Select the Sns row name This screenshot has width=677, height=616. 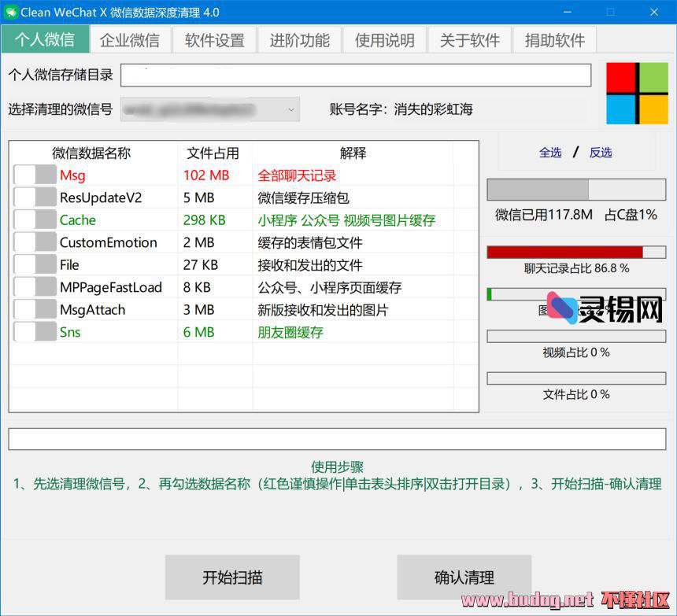(70, 333)
